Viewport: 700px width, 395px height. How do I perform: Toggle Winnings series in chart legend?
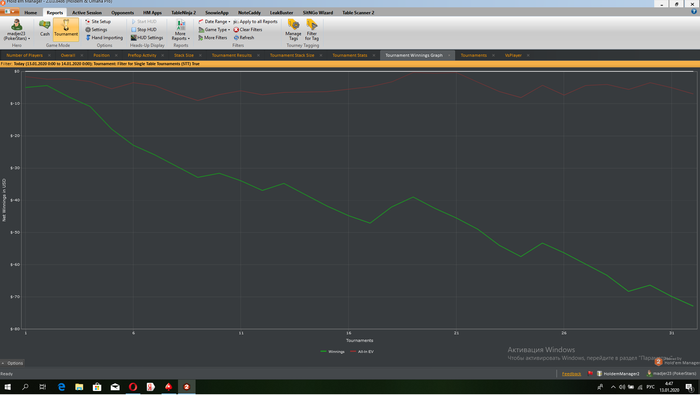[x=333, y=352]
